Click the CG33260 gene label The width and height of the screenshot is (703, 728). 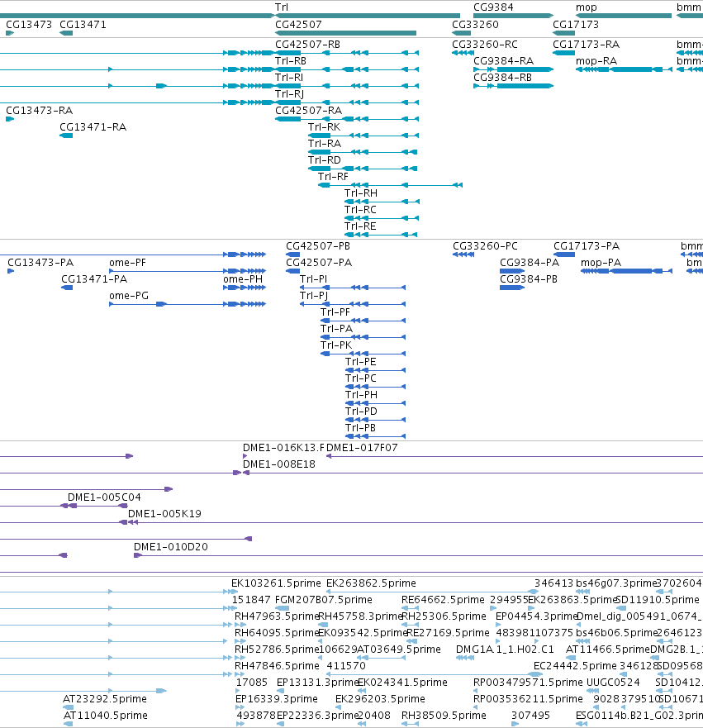tap(475, 24)
